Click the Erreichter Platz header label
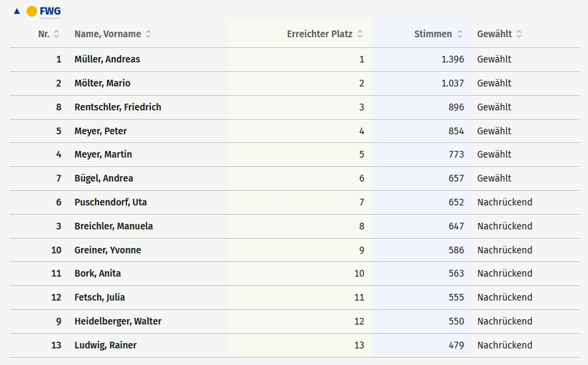588x365 pixels. click(319, 34)
